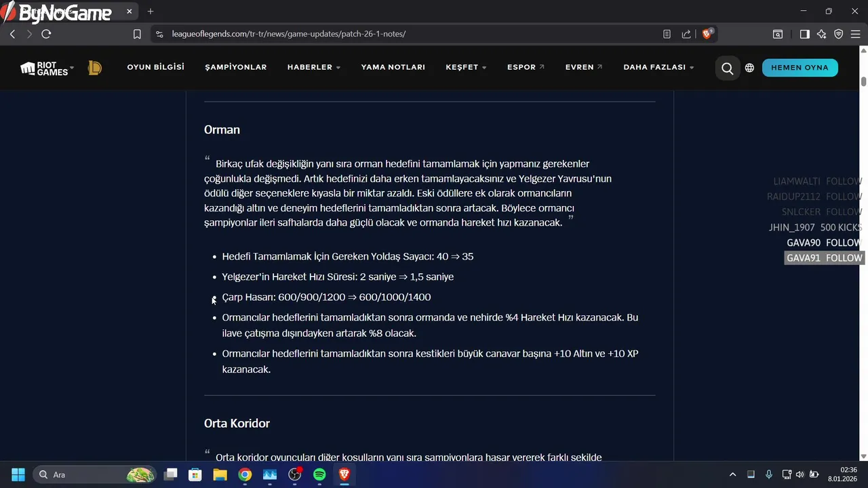This screenshot has height=488, width=868.
Task: Expand the KEŞFET dropdown menu
Action: pyautogui.click(x=466, y=67)
